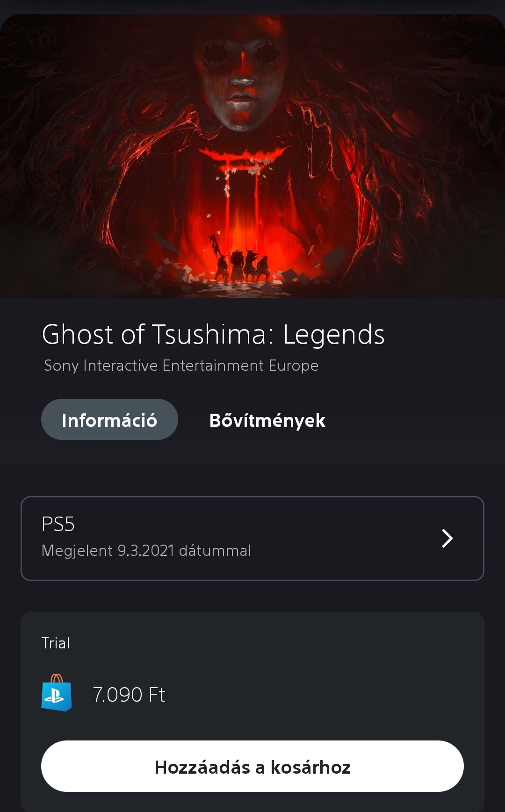Screen dimensions: 505x812
Task: Tap the four warrior silhouettes in the artwork
Action: coord(242,266)
